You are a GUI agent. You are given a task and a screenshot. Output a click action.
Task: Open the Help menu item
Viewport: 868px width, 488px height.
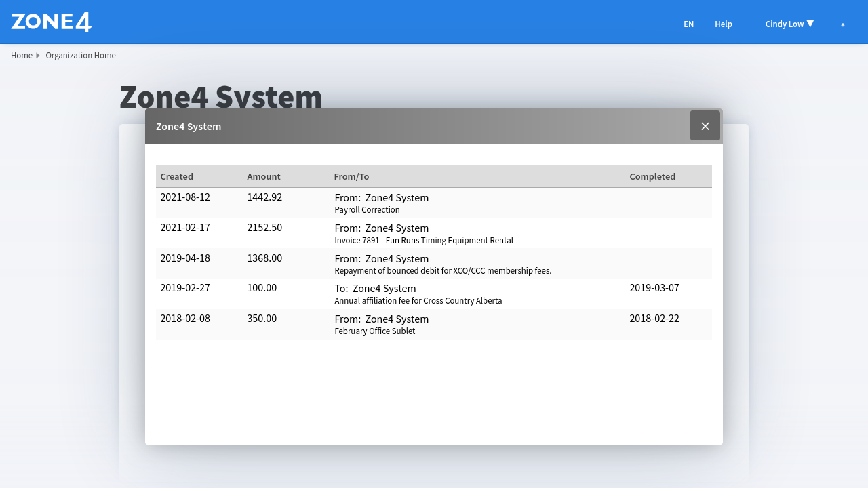[x=723, y=24]
